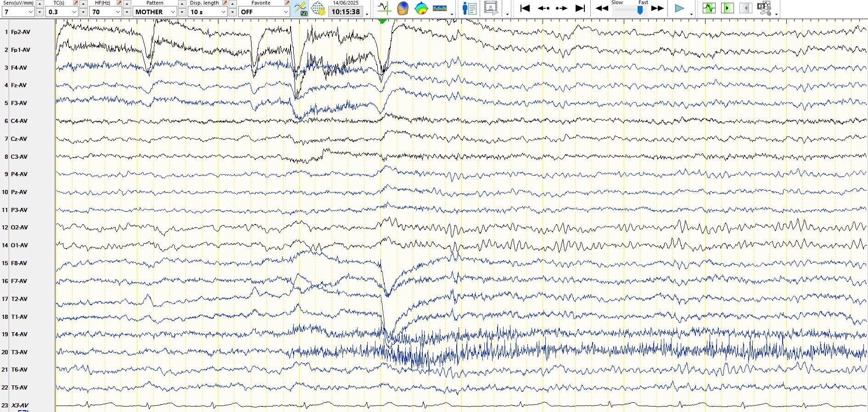Open the electrode montage settings icon
Image resolution: width=868 pixels, height=412 pixels.
318,8
